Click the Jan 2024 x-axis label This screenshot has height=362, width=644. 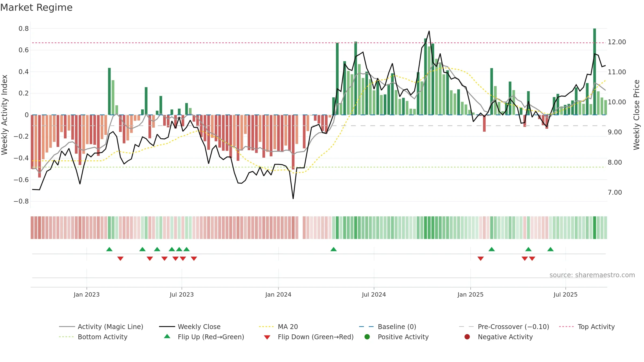(x=278, y=295)
